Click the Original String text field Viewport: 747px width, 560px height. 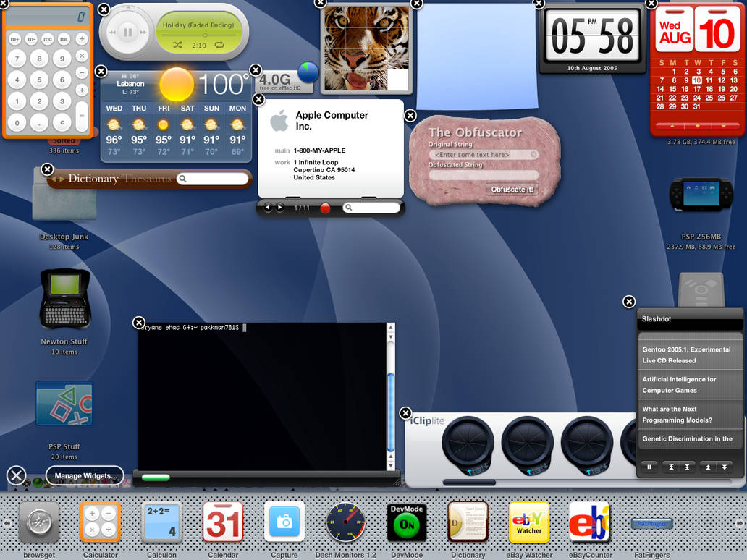tap(484, 155)
